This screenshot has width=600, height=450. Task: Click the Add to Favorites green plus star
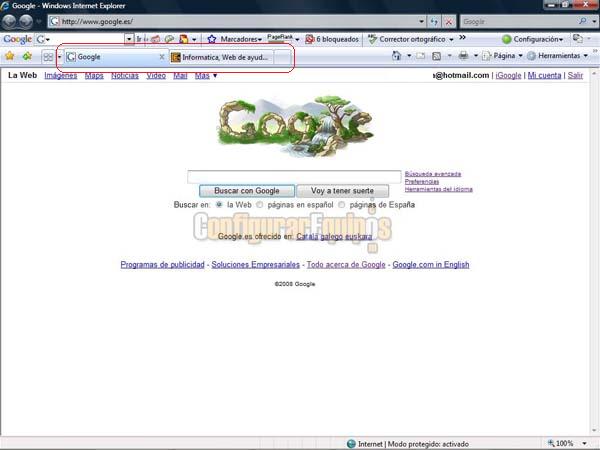[x=27, y=56]
